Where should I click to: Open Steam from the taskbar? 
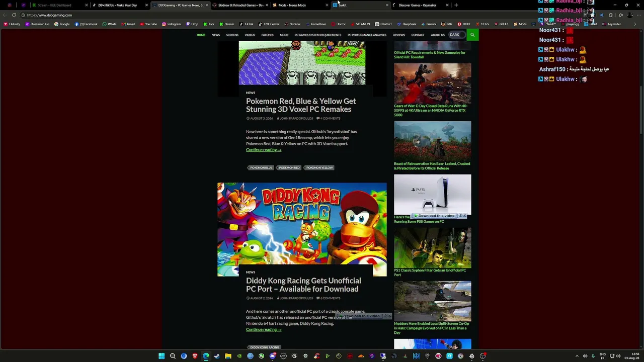217,356
